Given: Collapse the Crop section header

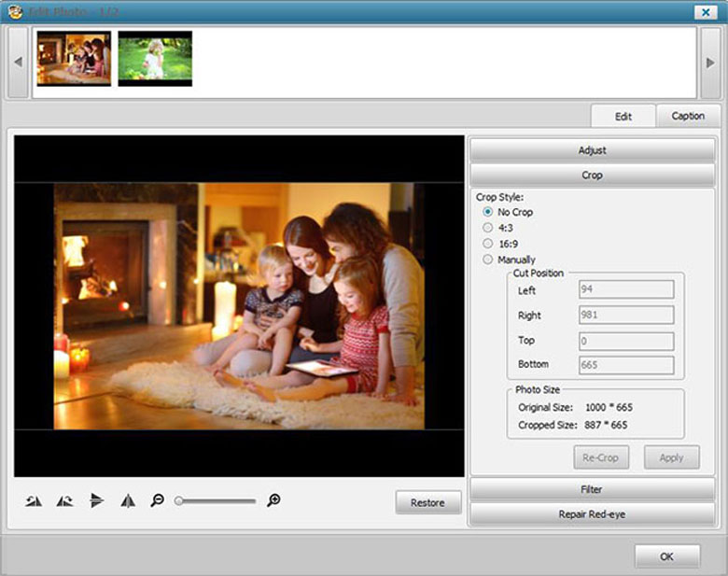Looking at the screenshot, I should (593, 176).
